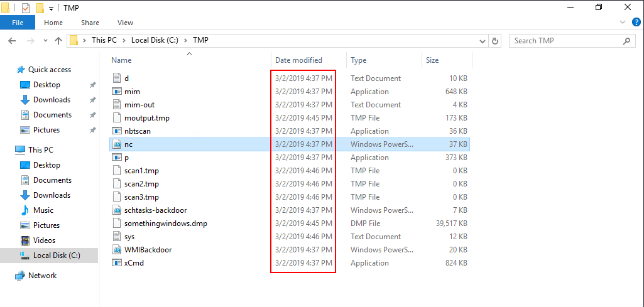The width and height of the screenshot is (644, 307).
Task: Sort files by Date modified column
Action: pyautogui.click(x=298, y=60)
